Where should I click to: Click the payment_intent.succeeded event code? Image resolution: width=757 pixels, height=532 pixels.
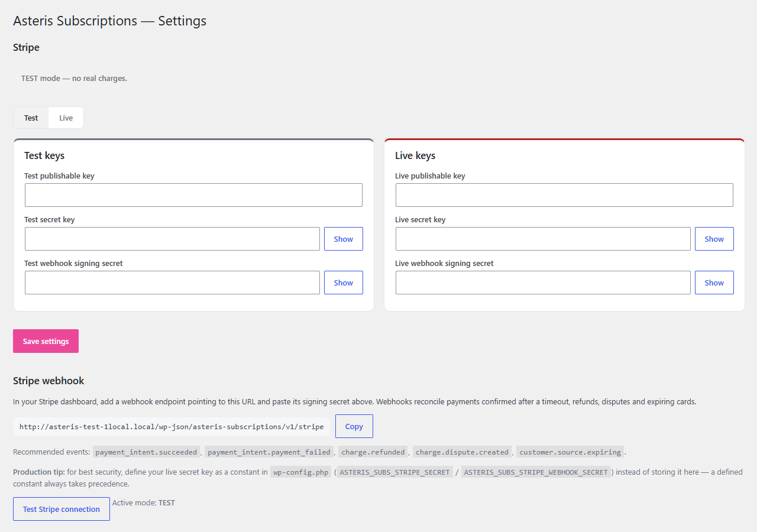click(x=146, y=452)
